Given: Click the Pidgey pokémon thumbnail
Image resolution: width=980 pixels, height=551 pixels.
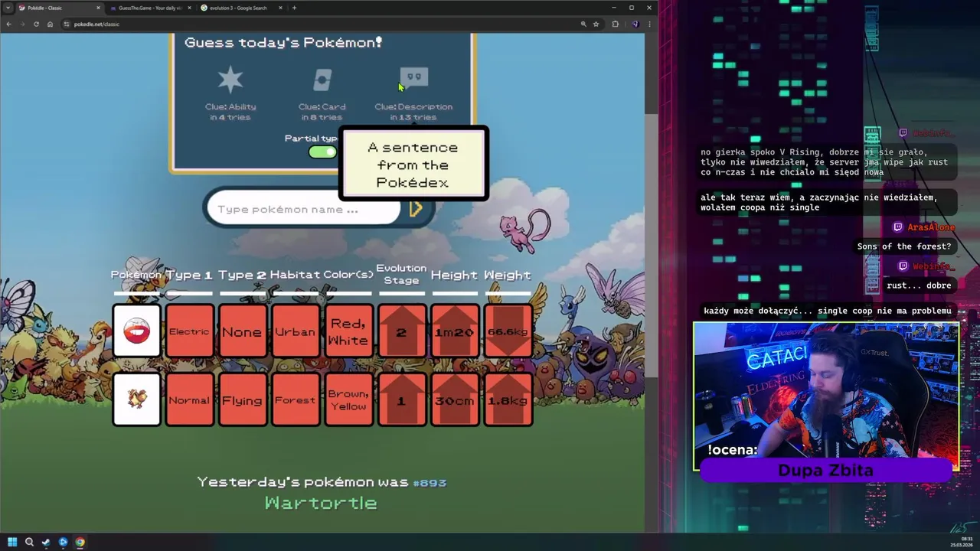Looking at the screenshot, I should click(137, 399).
